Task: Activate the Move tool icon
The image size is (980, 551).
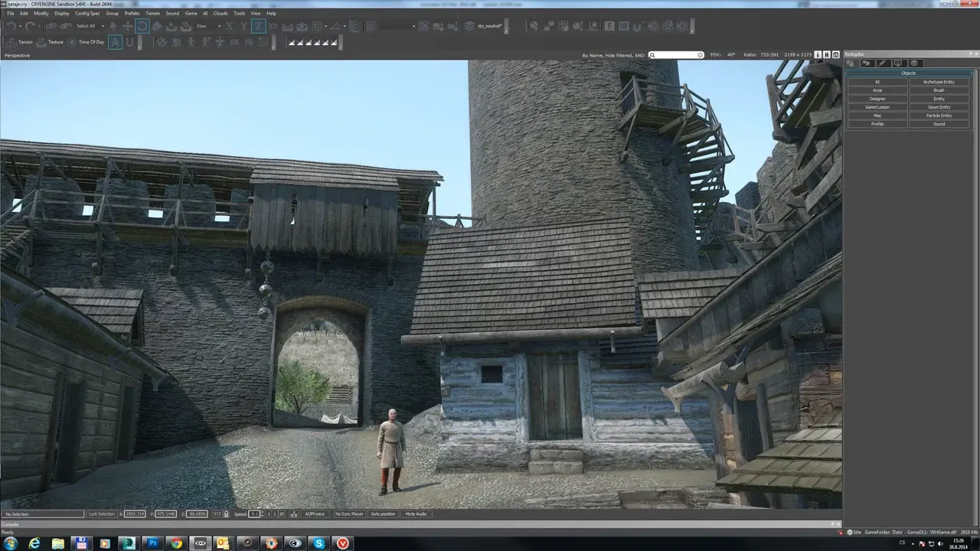Action: coord(127,26)
